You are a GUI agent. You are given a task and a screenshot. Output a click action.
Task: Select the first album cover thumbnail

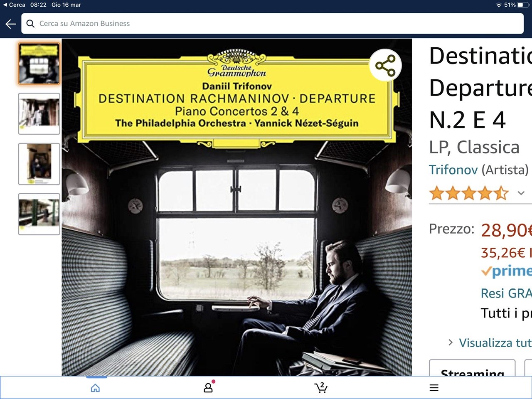39,64
